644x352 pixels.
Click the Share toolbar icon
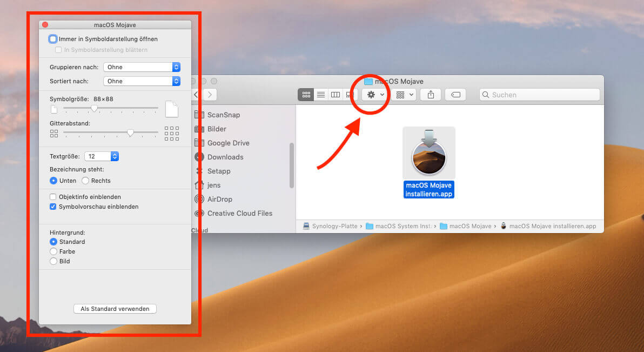click(x=431, y=95)
